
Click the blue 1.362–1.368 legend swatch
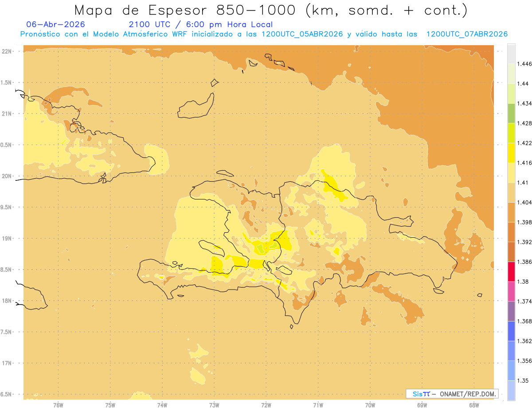coord(511,331)
